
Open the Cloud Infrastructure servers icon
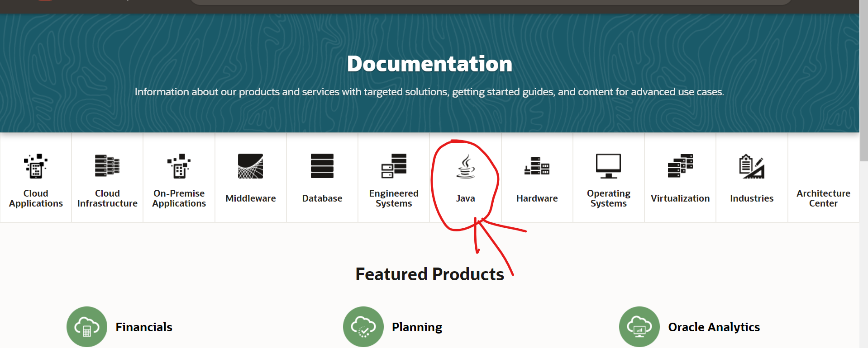pos(107,165)
